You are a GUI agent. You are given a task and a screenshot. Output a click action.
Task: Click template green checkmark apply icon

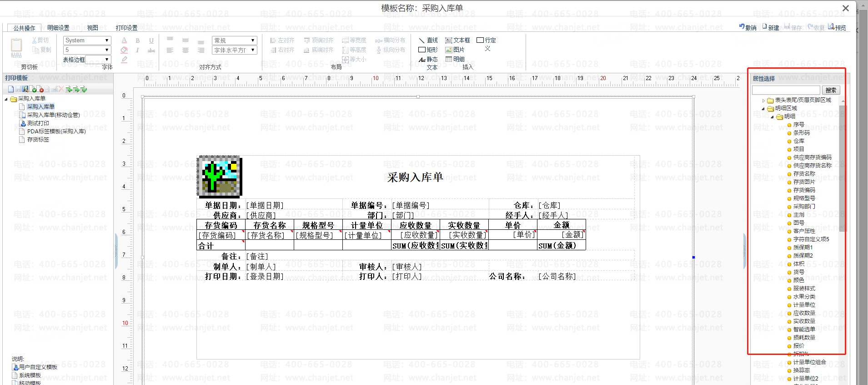(x=84, y=89)
